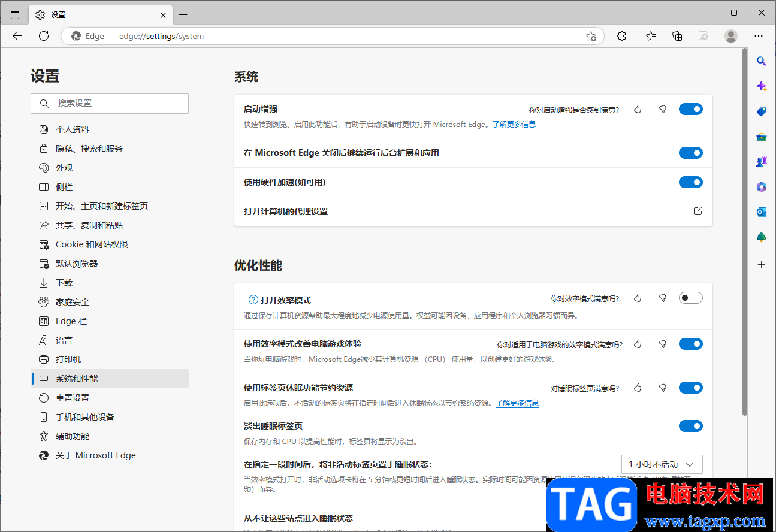Open the sidebar green tree icon

tap(762, 237)
